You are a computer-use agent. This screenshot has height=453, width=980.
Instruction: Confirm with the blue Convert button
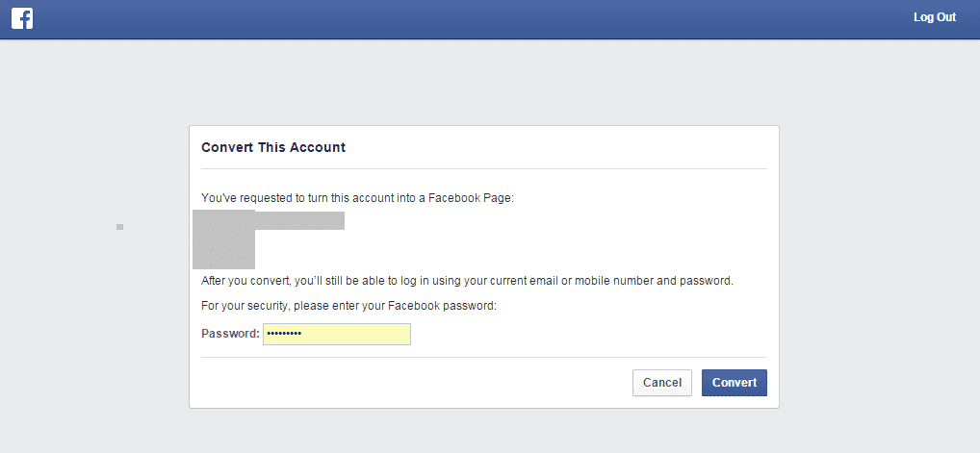point(734,383)
